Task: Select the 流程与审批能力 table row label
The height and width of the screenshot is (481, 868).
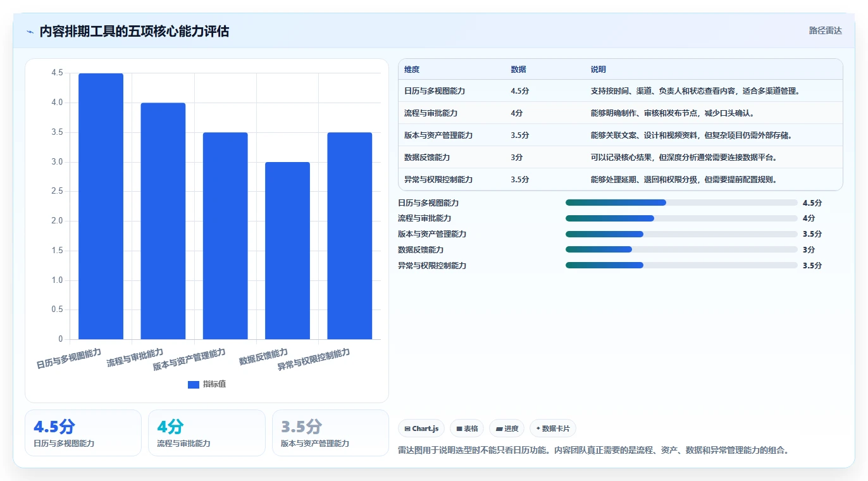Action: (431, 113)
